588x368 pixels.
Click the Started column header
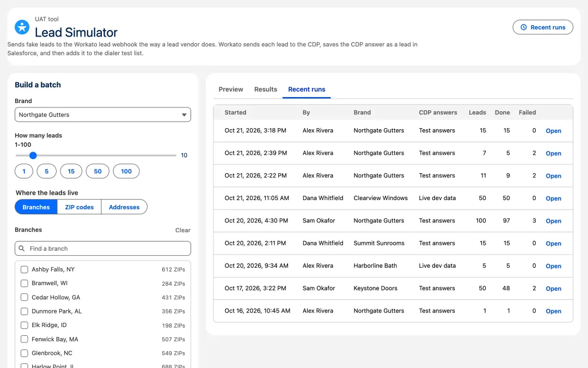tap(236, 112)
